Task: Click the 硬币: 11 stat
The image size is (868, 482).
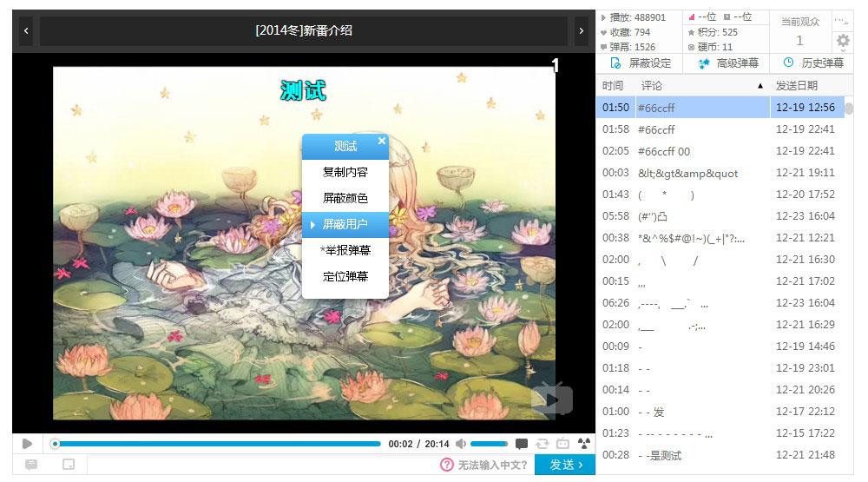Action: pos(710,47)
